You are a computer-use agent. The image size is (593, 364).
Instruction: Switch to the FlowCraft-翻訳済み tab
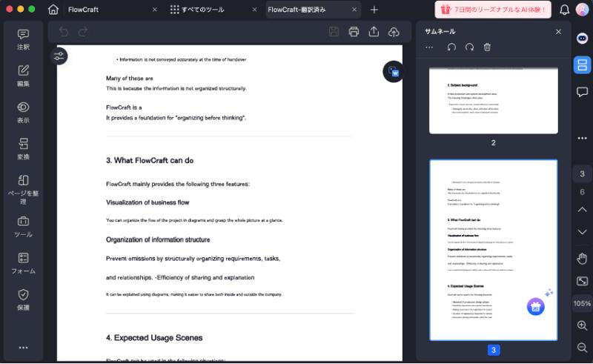(x=296, y=10)
